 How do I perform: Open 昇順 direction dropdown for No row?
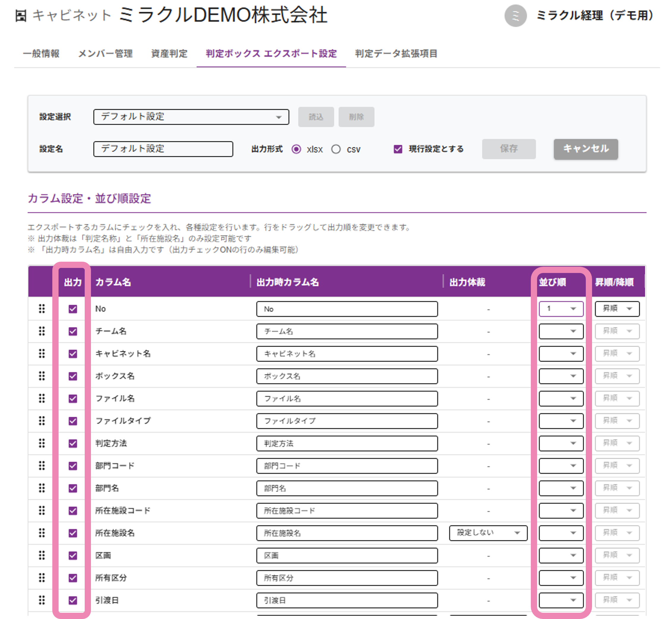[x=617, y=309]
